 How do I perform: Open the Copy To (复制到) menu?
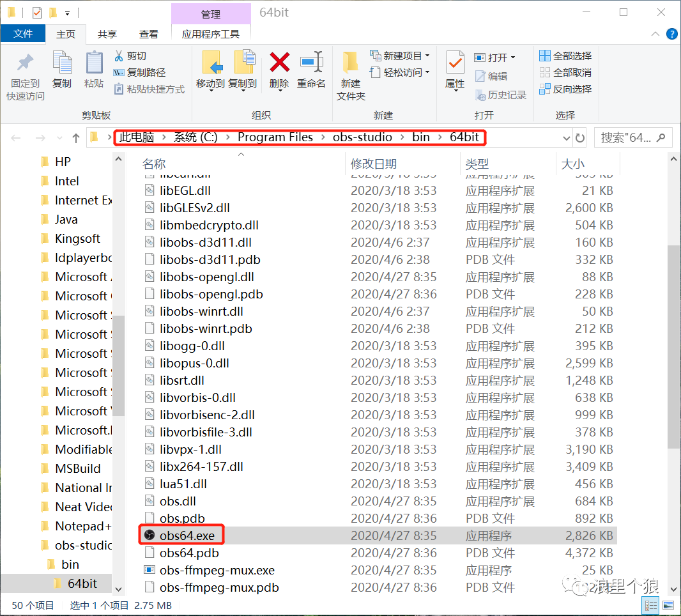(243, 71)
